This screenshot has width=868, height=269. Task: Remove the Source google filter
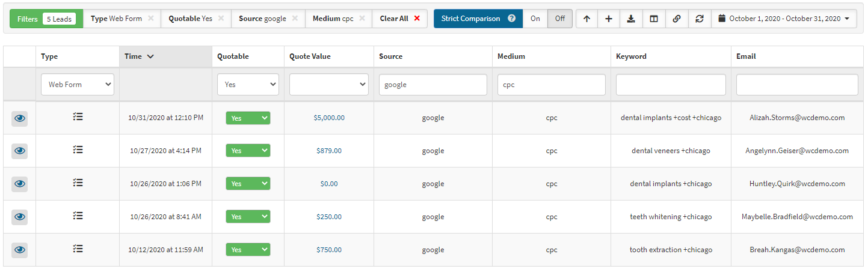click(295, 18)
